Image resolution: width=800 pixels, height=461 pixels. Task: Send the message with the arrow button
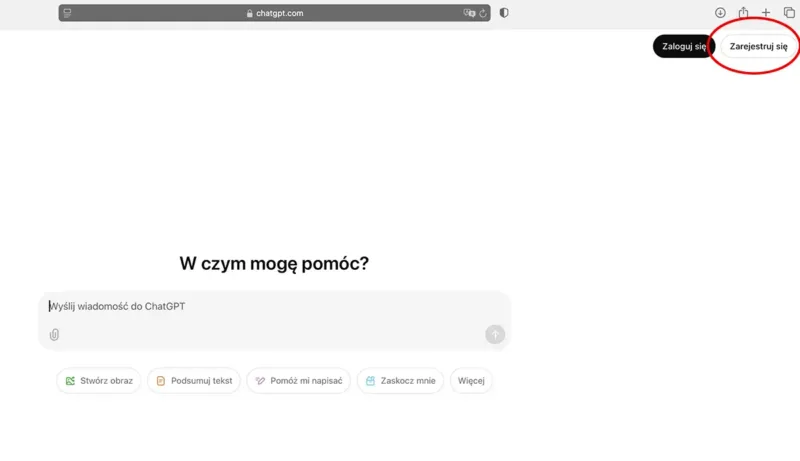495,335
